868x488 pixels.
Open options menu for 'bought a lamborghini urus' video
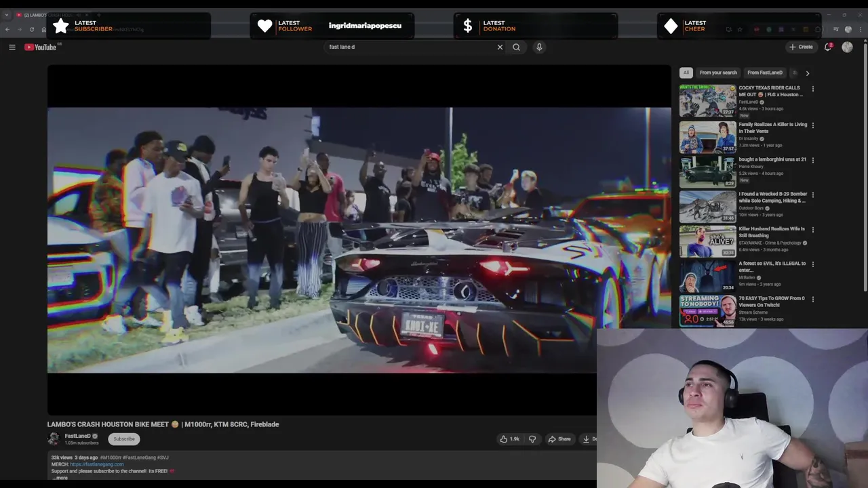click(812, 161)
